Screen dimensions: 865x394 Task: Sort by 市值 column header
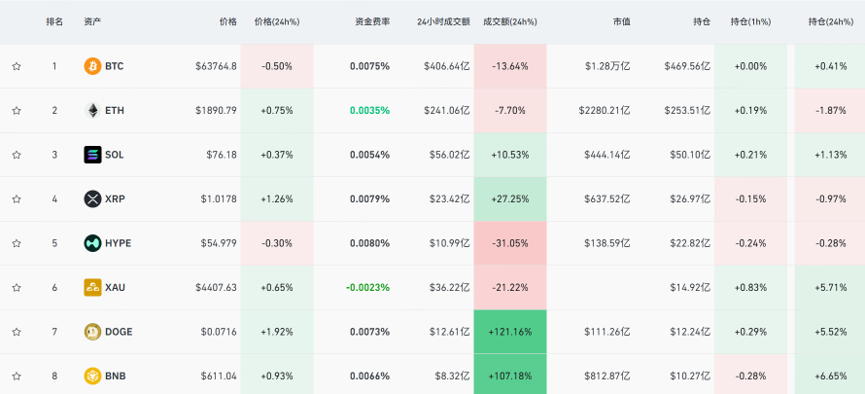[x=622, y=22]
